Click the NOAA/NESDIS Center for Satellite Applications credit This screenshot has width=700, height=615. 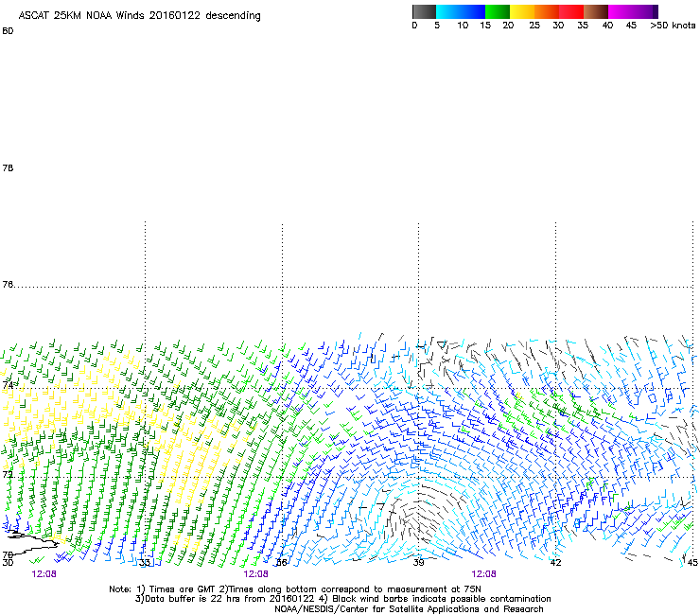(x=409, y=609)
